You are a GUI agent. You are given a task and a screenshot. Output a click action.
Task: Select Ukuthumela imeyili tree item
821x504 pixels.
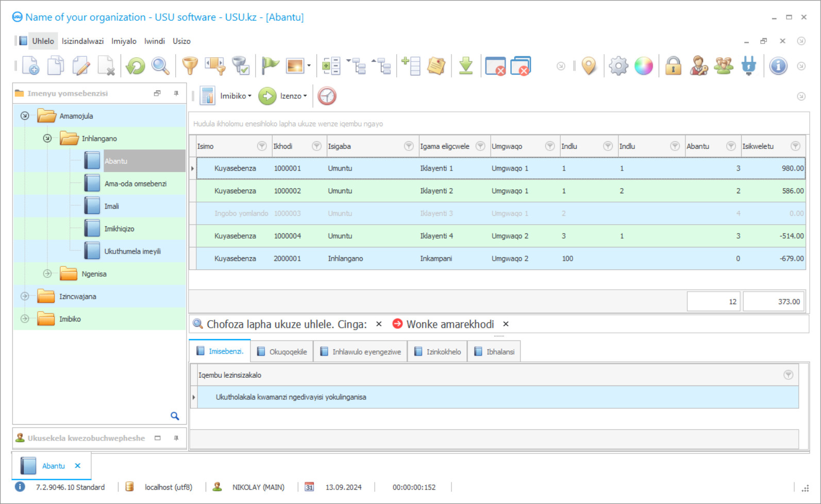(132, 251)
